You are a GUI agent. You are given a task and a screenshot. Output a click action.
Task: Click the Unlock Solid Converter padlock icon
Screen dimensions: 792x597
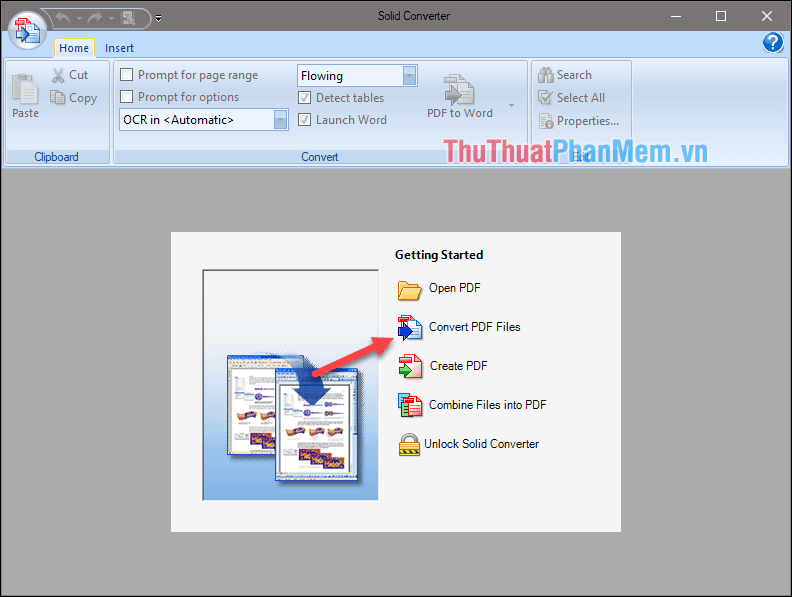click(x=409, y=444)
